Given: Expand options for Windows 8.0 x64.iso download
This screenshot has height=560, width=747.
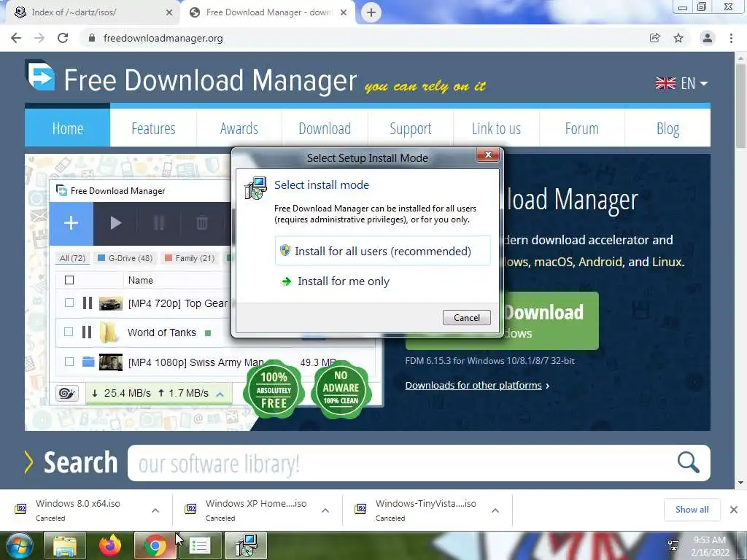Looking at the screenshot, I should 155,510.
